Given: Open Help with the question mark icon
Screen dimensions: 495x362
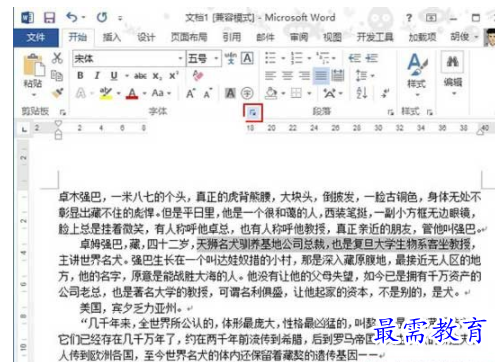Looking at the screenshot, I should tap(409, 17).
